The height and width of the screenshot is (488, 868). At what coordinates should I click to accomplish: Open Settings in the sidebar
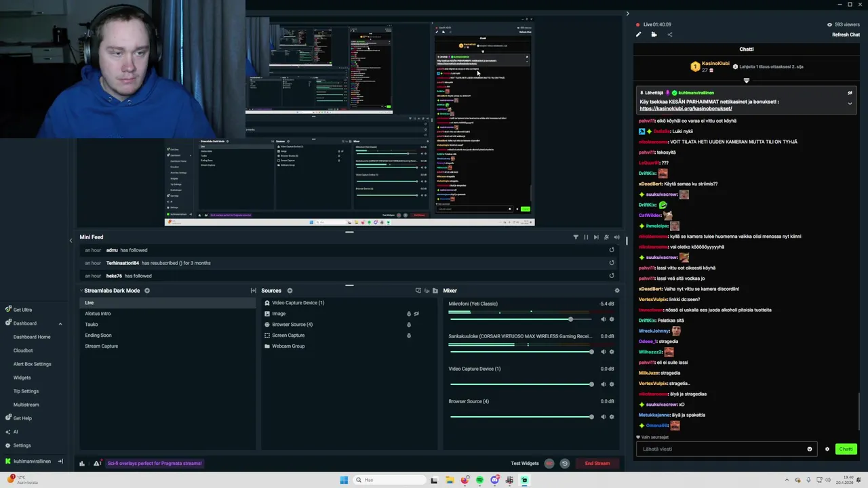tap(18, 445)
